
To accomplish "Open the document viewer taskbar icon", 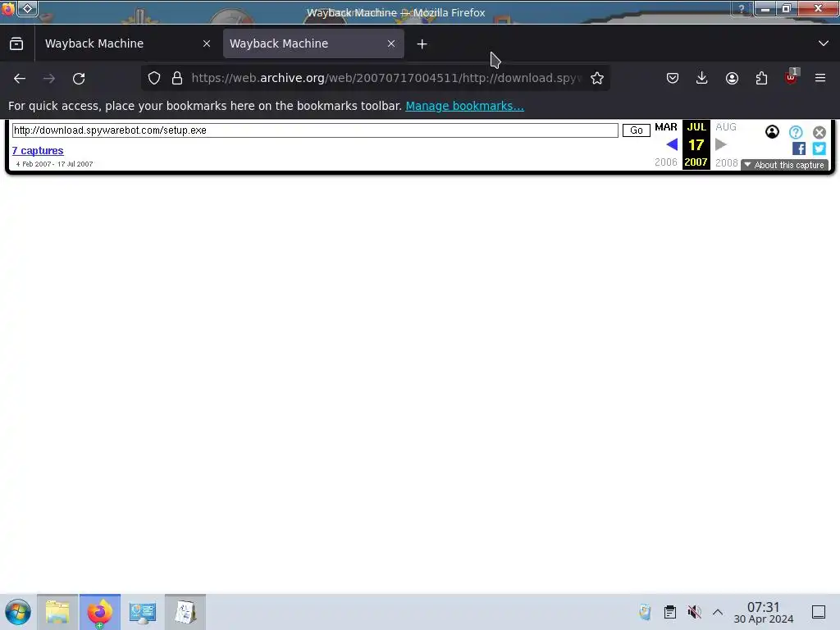I will point(185,612).
